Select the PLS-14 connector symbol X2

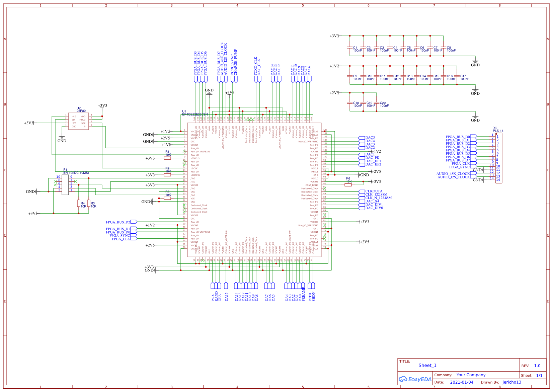pyautogui.click(x=499, y=157)
